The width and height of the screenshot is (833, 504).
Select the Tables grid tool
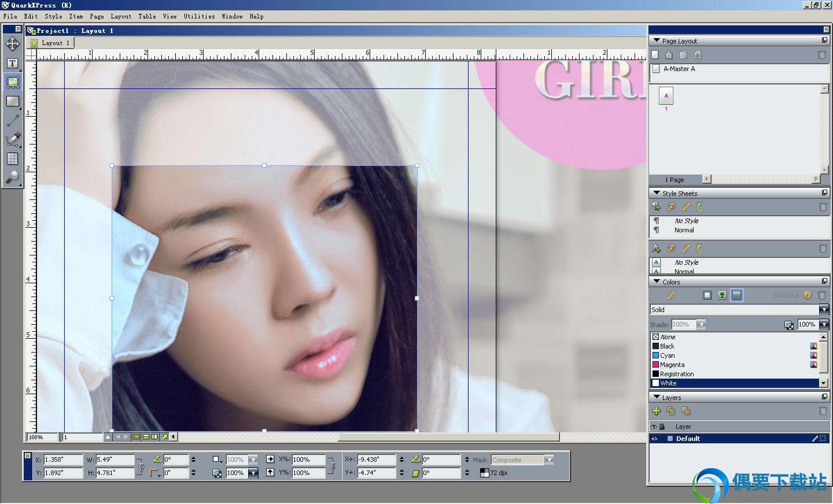pos(12,158)
